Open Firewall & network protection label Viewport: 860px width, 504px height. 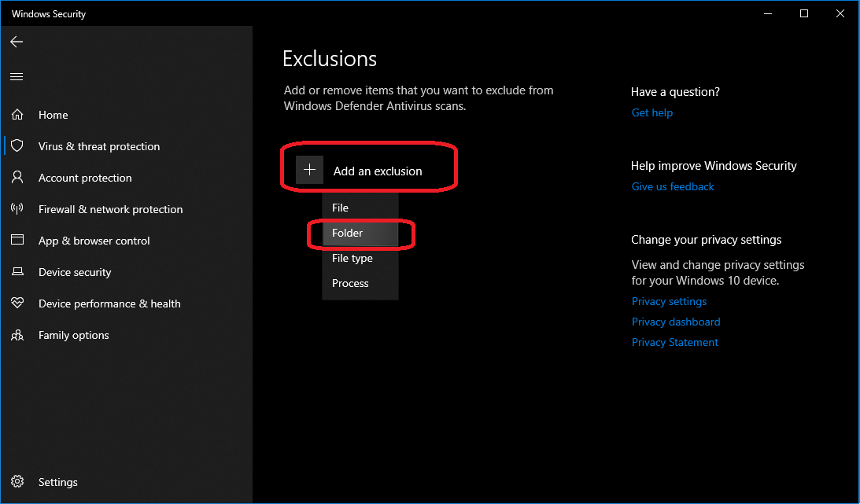[111, 209]
